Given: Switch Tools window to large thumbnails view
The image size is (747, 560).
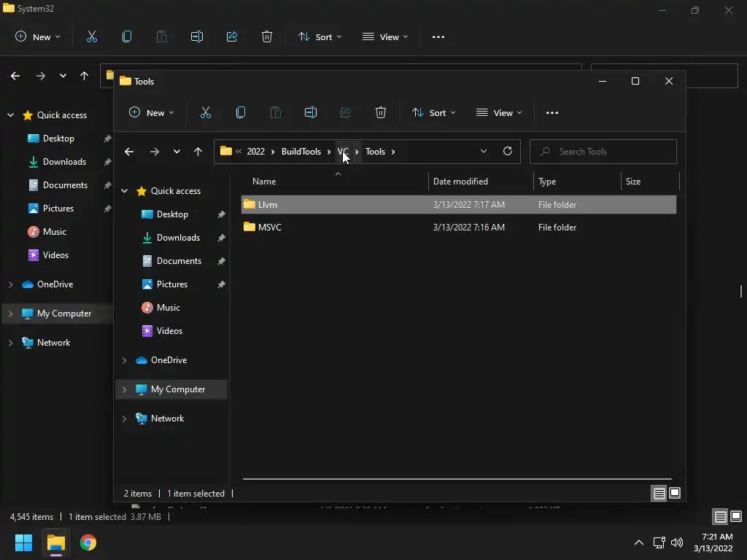Looking at the screenshot, I should coord(675,494).
